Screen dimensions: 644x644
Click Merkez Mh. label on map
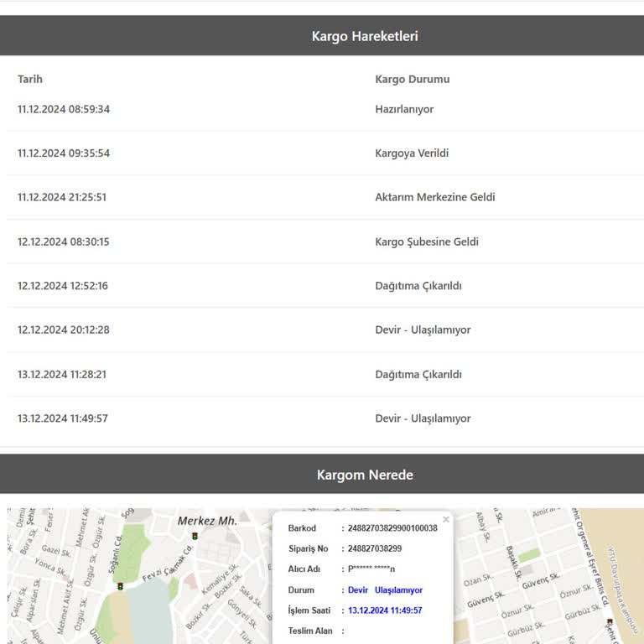click(207, 521)
